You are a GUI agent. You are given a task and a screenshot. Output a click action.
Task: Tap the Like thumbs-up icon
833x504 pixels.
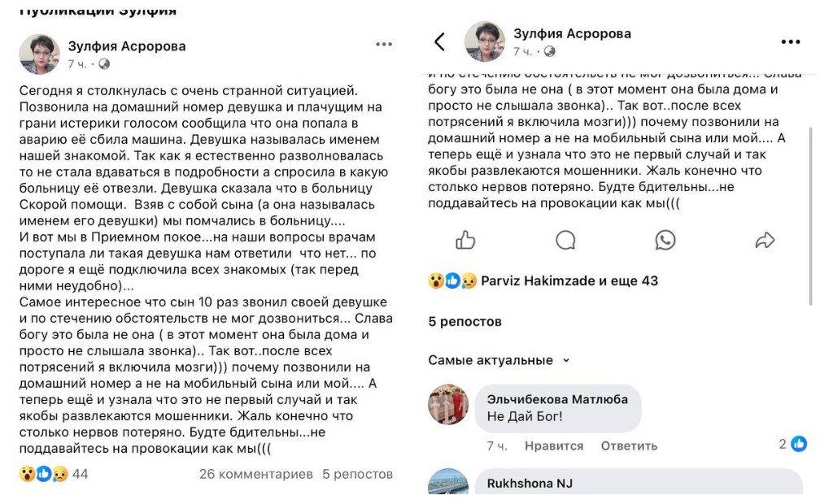[465, 240]
